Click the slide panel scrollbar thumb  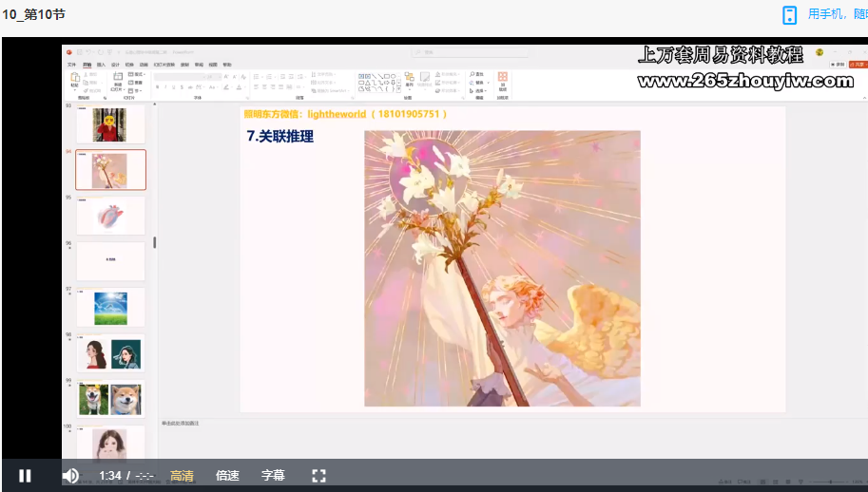[154, 243]
